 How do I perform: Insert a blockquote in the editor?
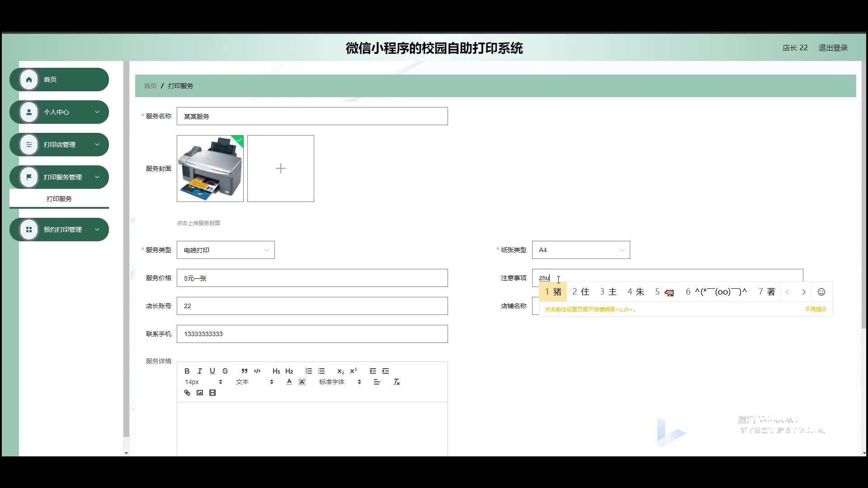245,371
